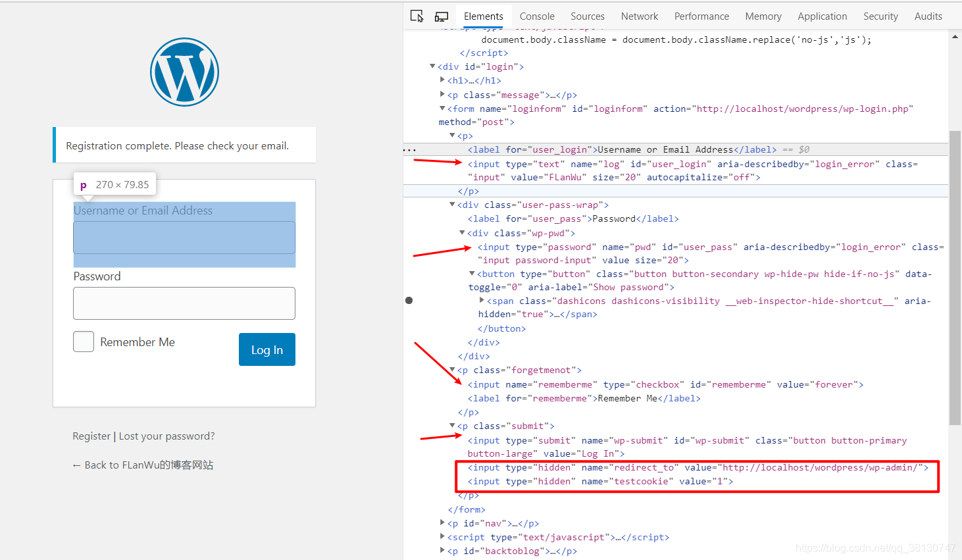Select the input name="log" line
962x560 pixels.
tap(693, 170)
